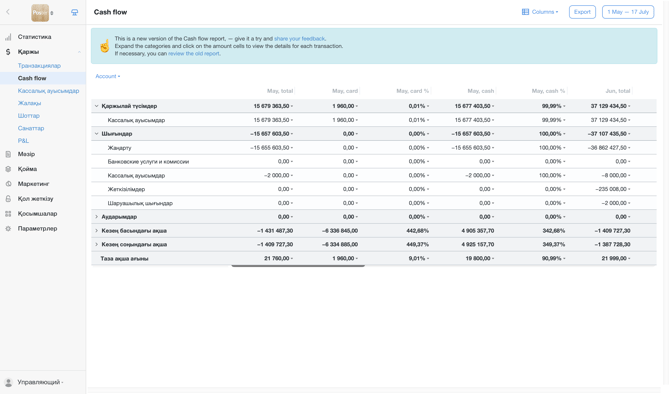
Task: Click the Қойма warehouse icon
Action: pyautogui.click(x=8, y=169)
